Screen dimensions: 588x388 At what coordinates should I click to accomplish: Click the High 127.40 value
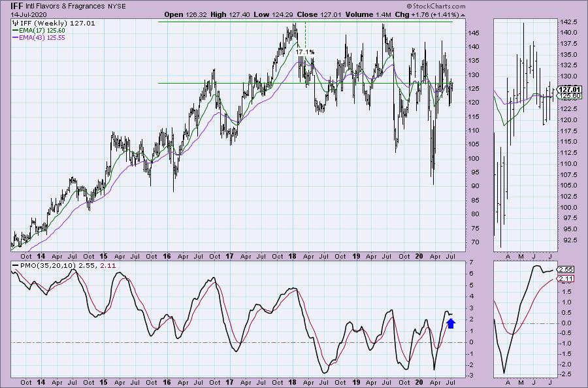pyautogui.click(x=240, y=14)
